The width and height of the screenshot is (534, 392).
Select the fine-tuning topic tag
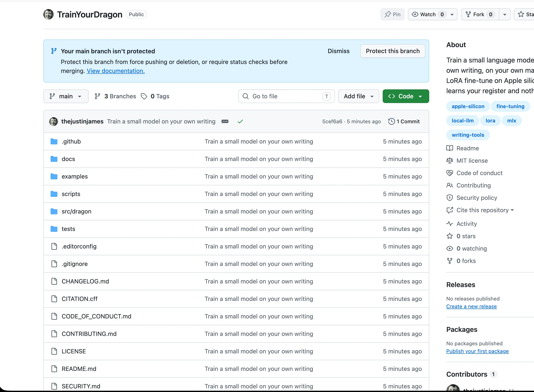point(510,106)
